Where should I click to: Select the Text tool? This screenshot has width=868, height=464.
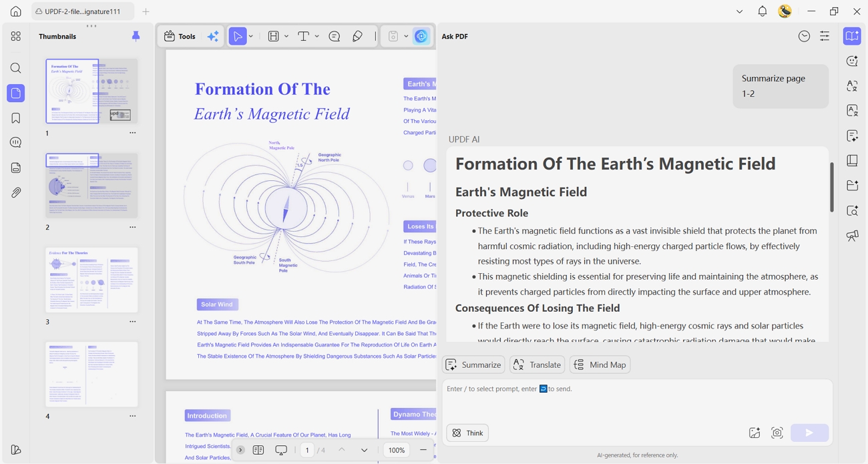click(304, 36)
